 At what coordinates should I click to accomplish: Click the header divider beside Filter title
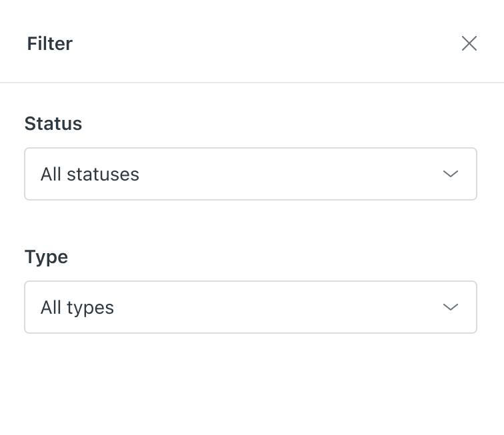coord(267,83)
